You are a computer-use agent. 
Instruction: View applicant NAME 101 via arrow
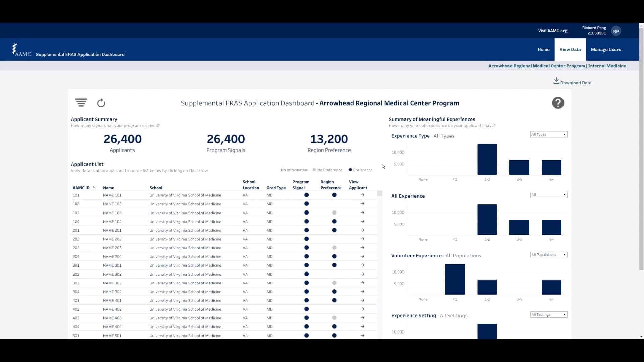[362, 195]
